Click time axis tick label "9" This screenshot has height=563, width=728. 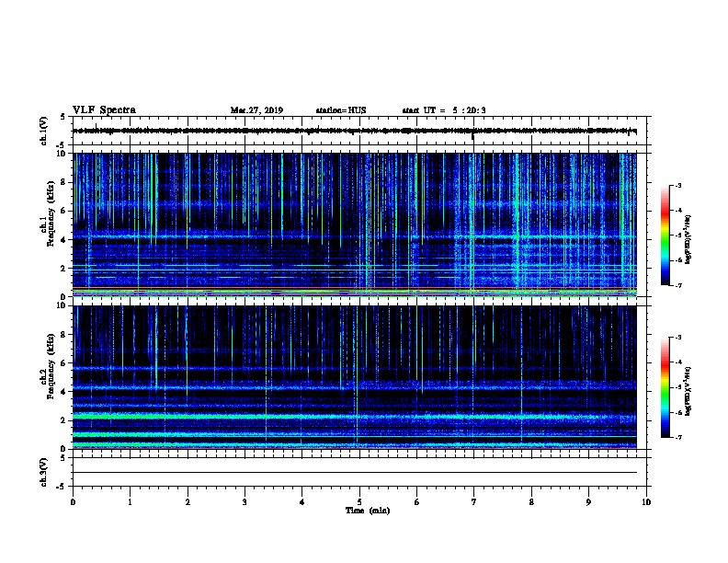tap(588, 502)
